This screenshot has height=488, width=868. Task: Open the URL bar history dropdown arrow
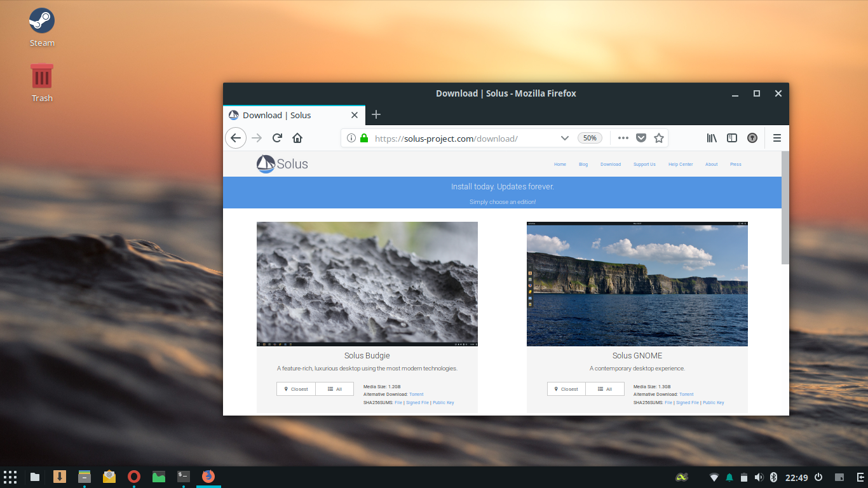[x=564, y=138]
